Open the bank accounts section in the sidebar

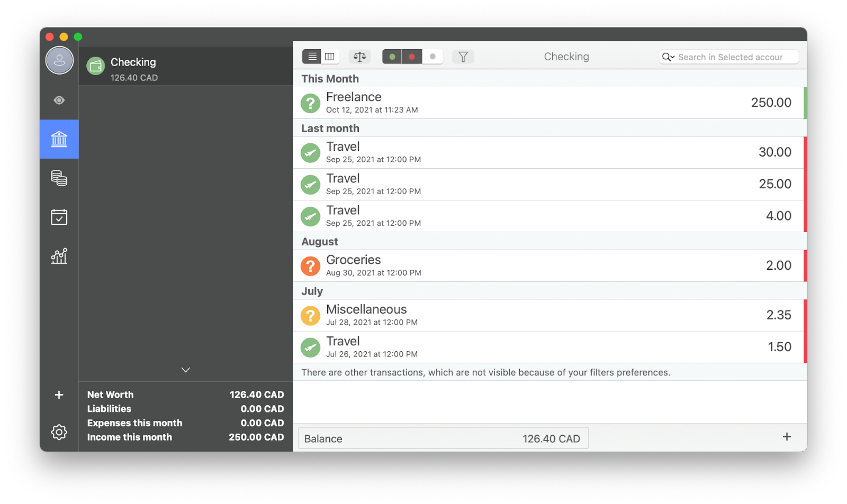[x=59, y=139]
